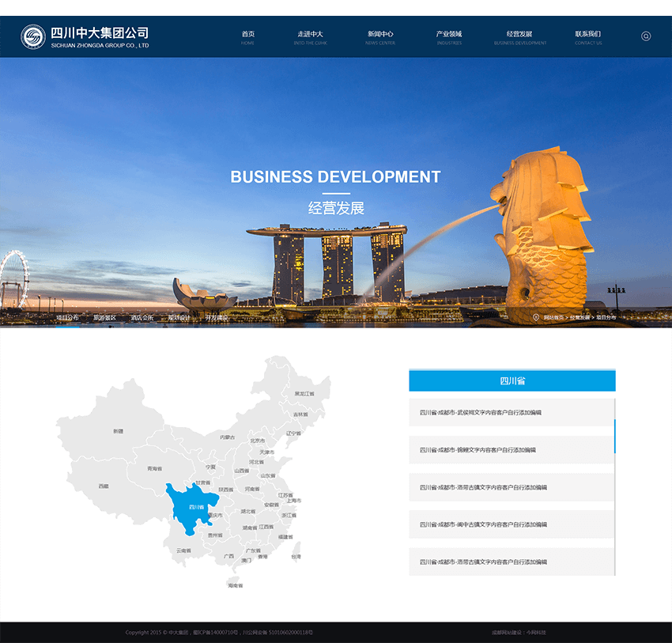This screenshot has width=672, height=643.
Task: Select 江西省 on the map
Action: [266, 527]
